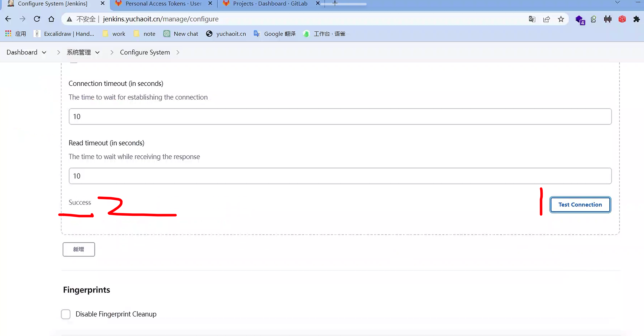Switch to Personal Access Tokens tab

(163, 4)
